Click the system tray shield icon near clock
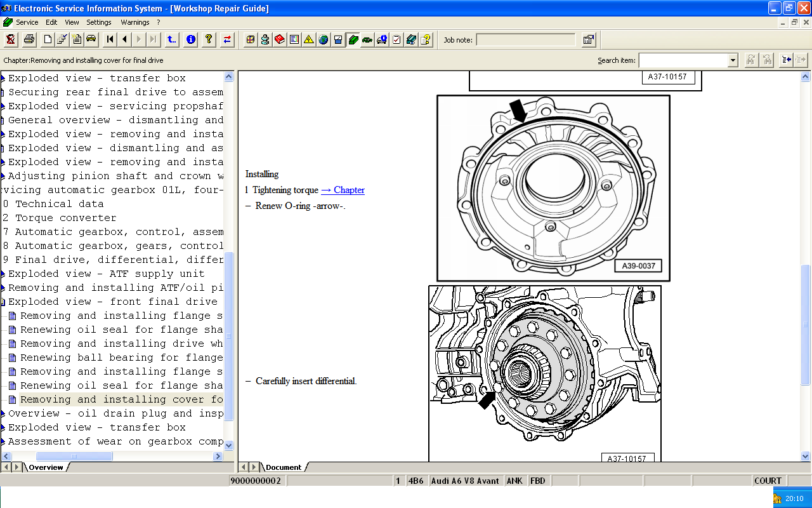Screen dimensions: 812x508 tap(778, 499)
